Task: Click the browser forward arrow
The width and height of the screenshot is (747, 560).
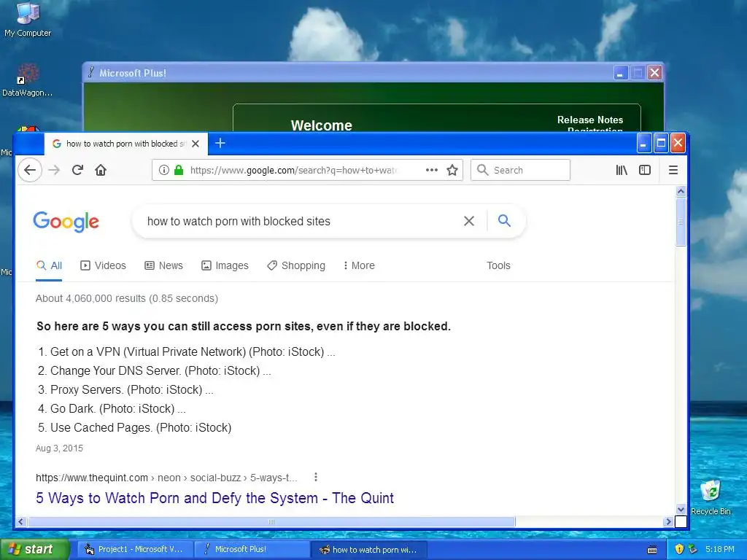Action: pos(54,170)
